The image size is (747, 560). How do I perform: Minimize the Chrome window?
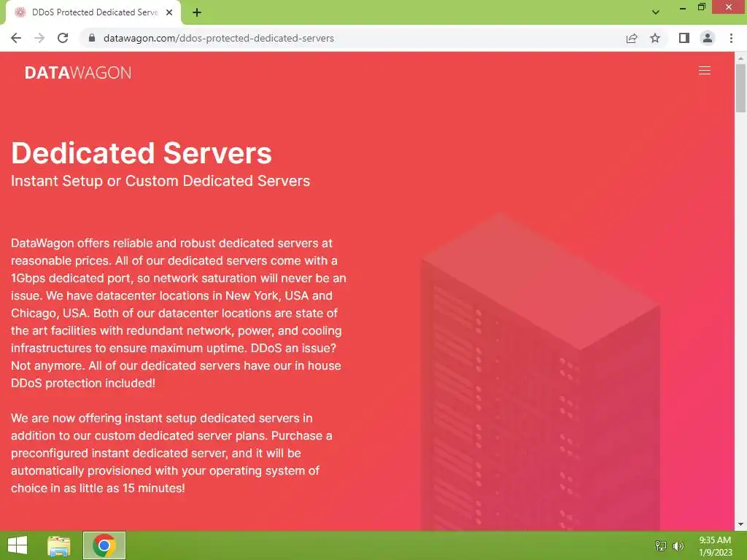tap(683, 7)
